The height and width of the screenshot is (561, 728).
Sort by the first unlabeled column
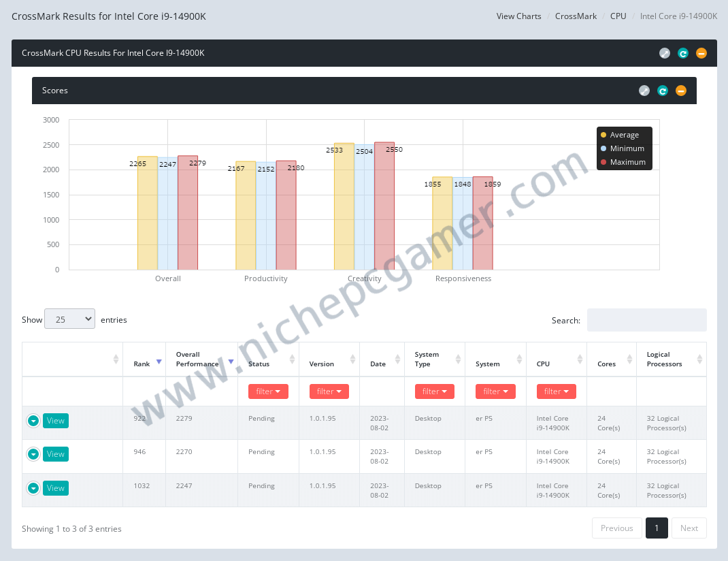click(x=72, y=359)
